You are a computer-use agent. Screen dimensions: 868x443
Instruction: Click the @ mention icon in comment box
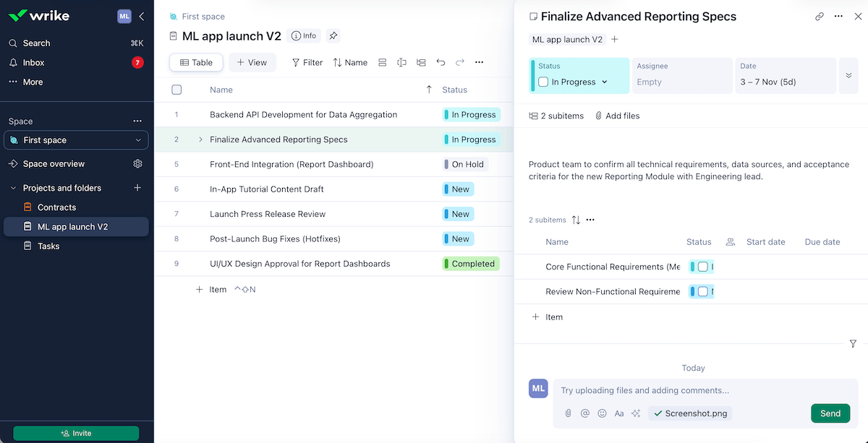point(585,413)
